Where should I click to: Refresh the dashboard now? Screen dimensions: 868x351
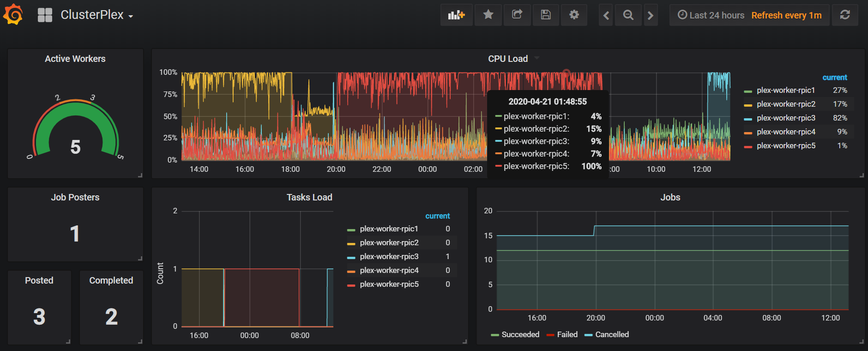point(845,15)
